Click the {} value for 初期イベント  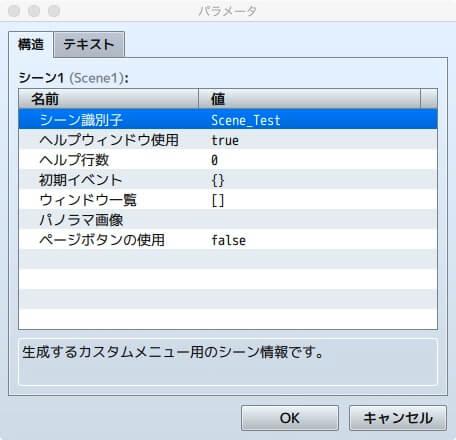pyautogui.click(x=218, y=180)
